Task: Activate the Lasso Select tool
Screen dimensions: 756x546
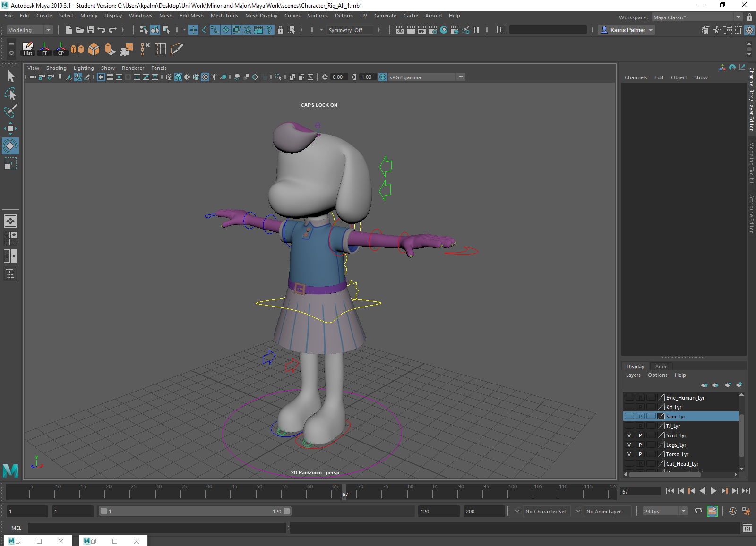Action: click(x=11, y=94)
